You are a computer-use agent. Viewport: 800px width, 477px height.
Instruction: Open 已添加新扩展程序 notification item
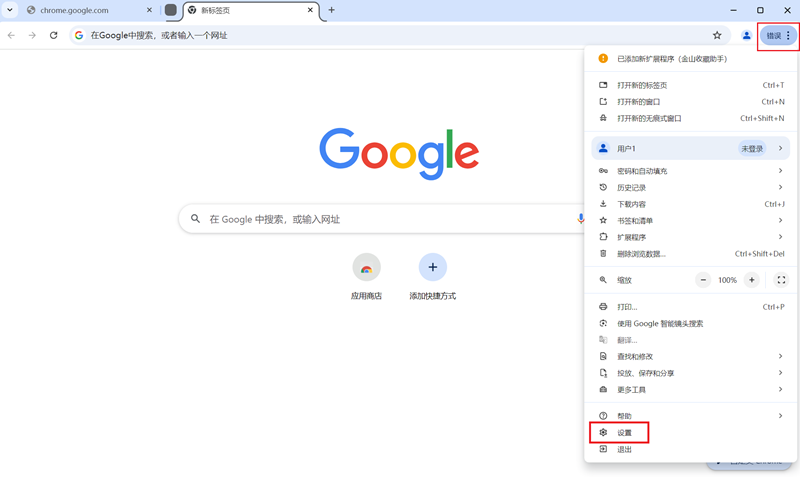[x=691, y=59]
